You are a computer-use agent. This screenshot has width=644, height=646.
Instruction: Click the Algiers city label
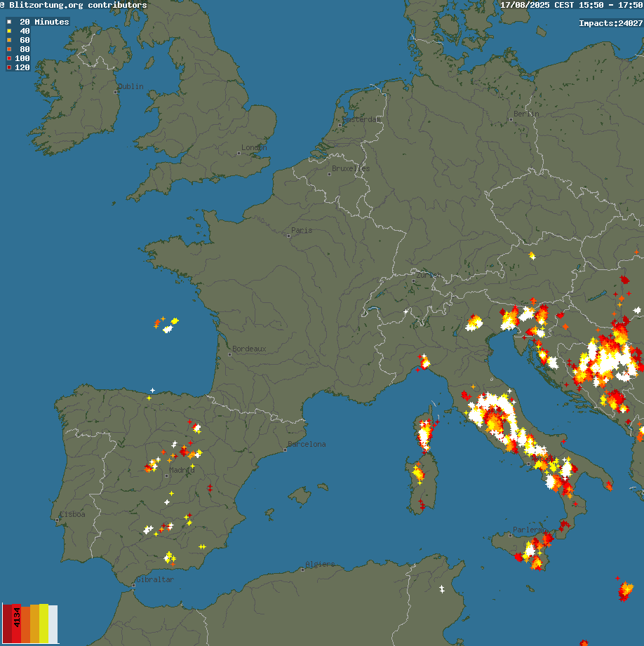[320, 564]
